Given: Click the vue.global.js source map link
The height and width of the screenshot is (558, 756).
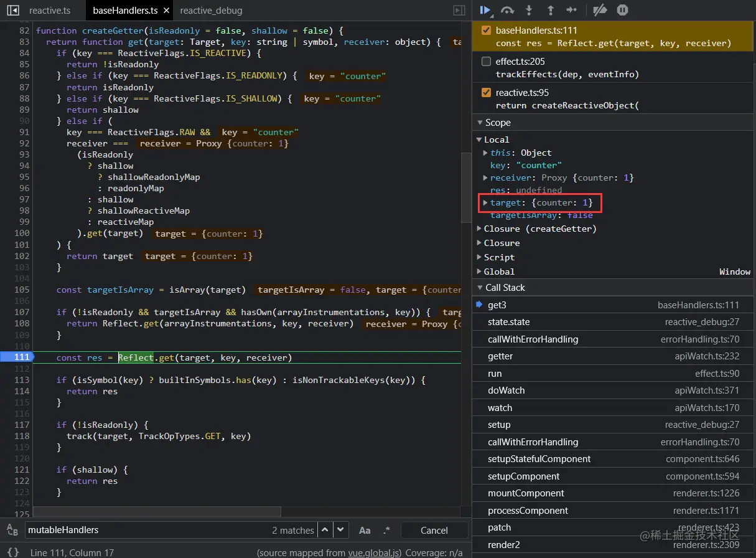Looking at the screenshot, I should (373, 552).
